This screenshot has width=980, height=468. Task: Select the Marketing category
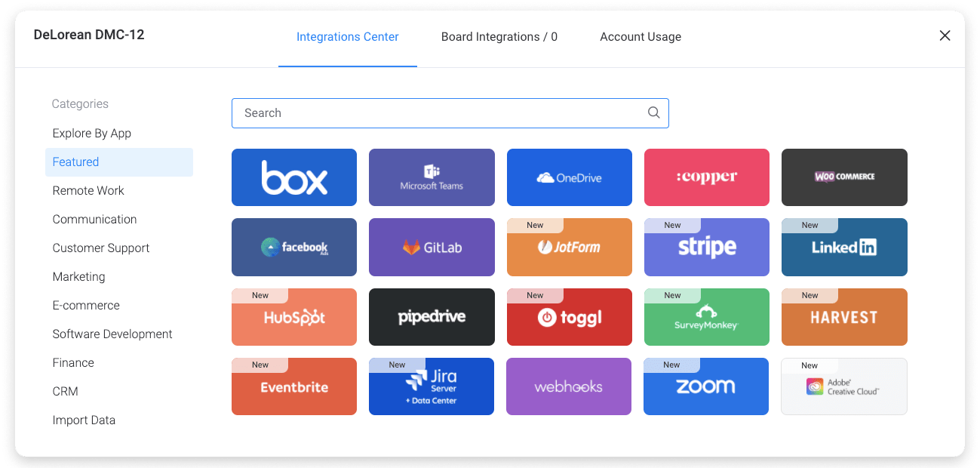pyautogui.click(x=119, y=277)
